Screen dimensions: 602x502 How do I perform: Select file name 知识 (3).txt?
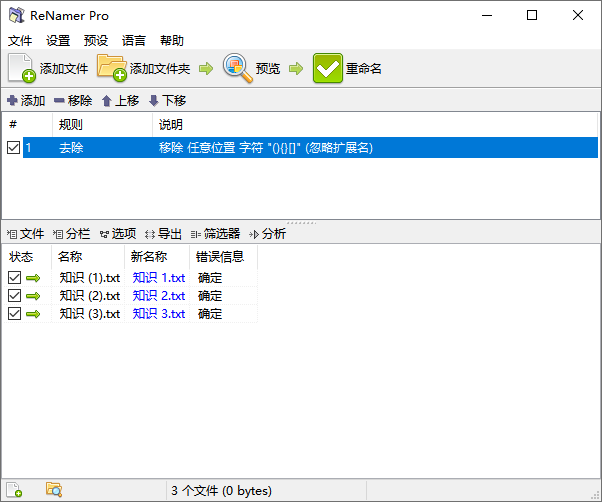(x=89, y=314)
